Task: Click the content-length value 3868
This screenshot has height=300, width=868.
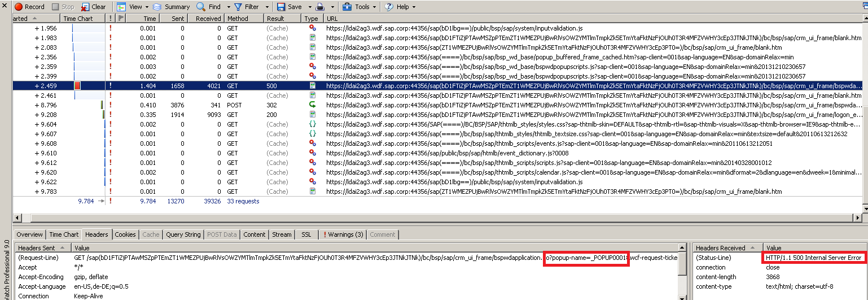Action: click(x=773, y=277)
